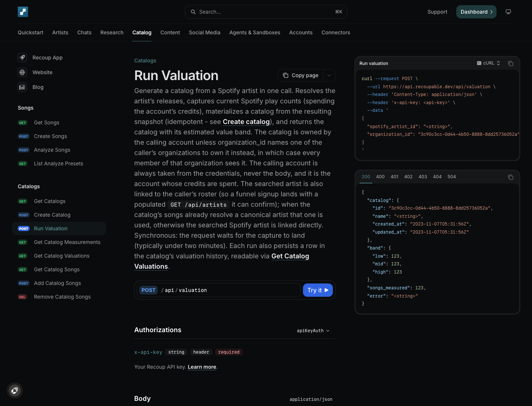This screenshot has height=406, width=532.
Task: Click the Copy page button
Action: tap(301, 75)
